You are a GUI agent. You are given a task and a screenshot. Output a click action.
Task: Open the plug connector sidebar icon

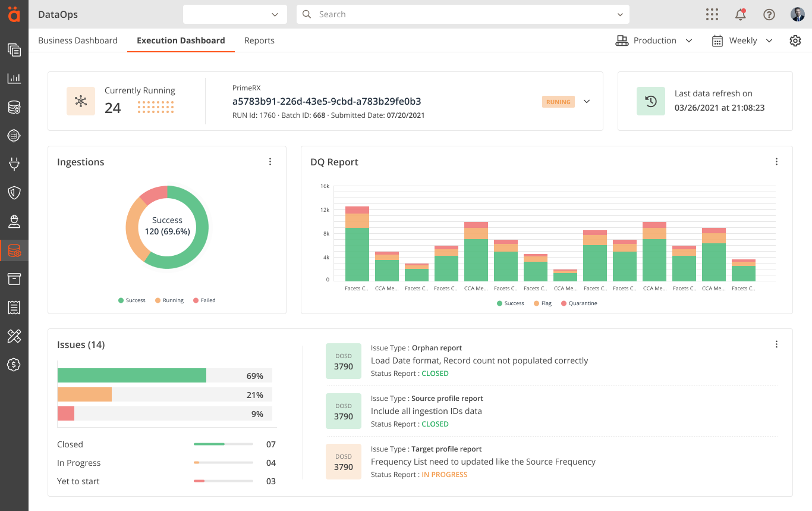(14, 164)
